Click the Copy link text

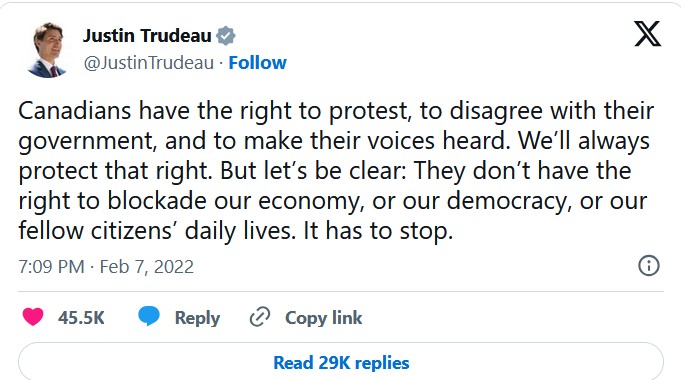coord(324,318)
